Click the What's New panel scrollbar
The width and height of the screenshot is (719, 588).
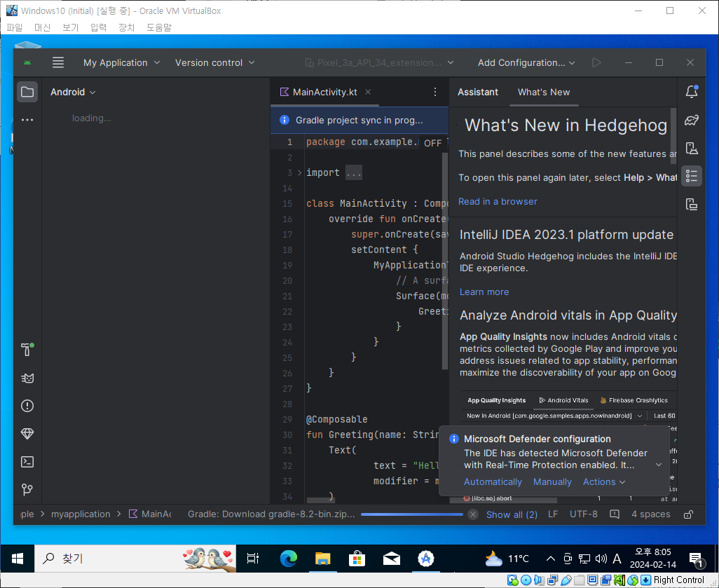[x=673, y=136]
